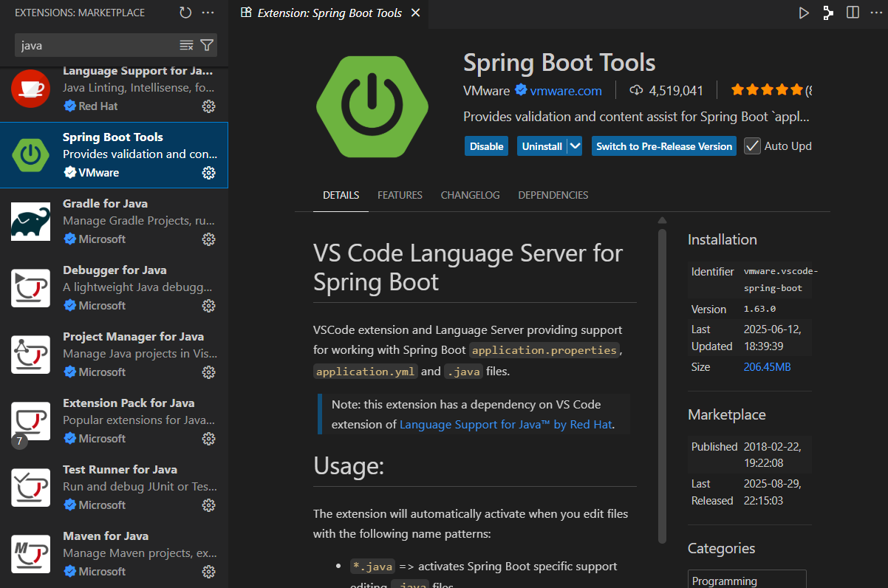Refresh the extensions marketplace list
Screen dimensions: 888x588
click(185, 13)
